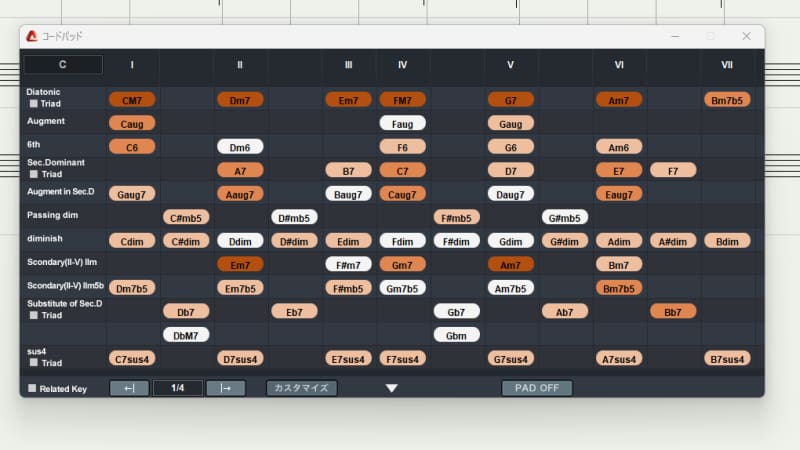Play the G7sus4 pad
The width and height of the screenshot is (800, 450).
(510, 358)
